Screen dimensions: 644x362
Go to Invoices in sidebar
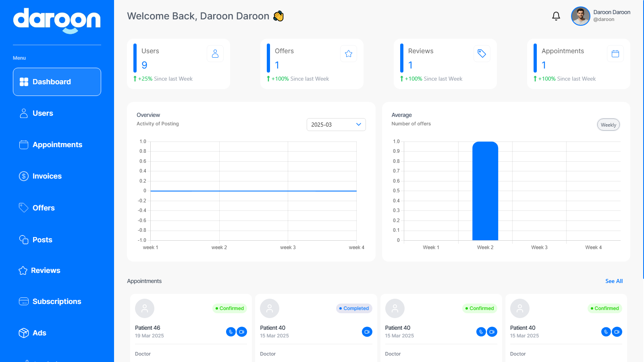(47, 176)
